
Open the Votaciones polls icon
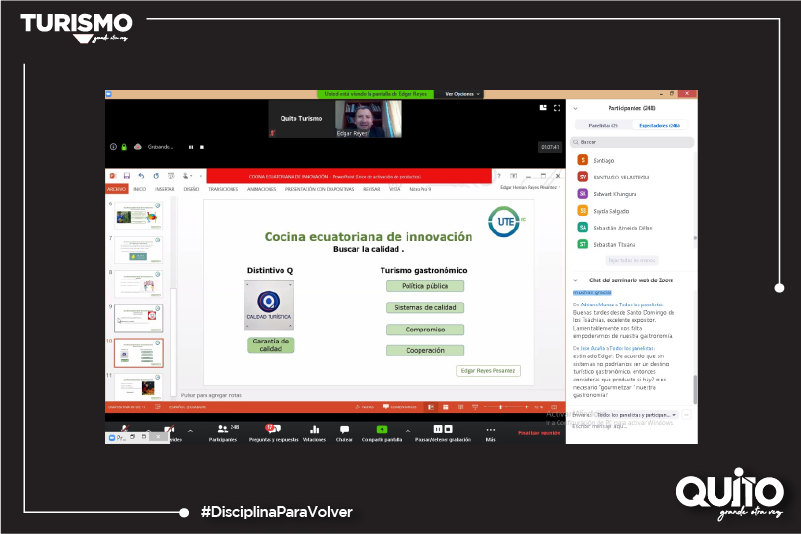(x=314, y=429)
